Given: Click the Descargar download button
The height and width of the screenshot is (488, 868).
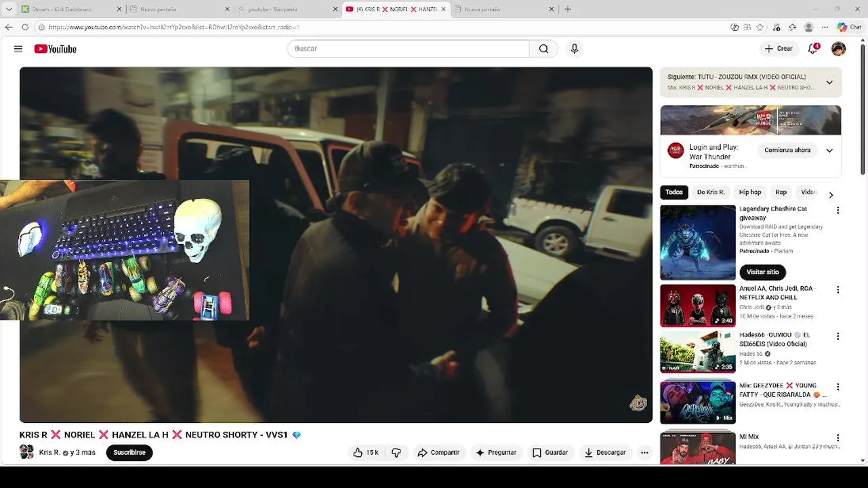Looking at the screenshot, I should (605, 453).
